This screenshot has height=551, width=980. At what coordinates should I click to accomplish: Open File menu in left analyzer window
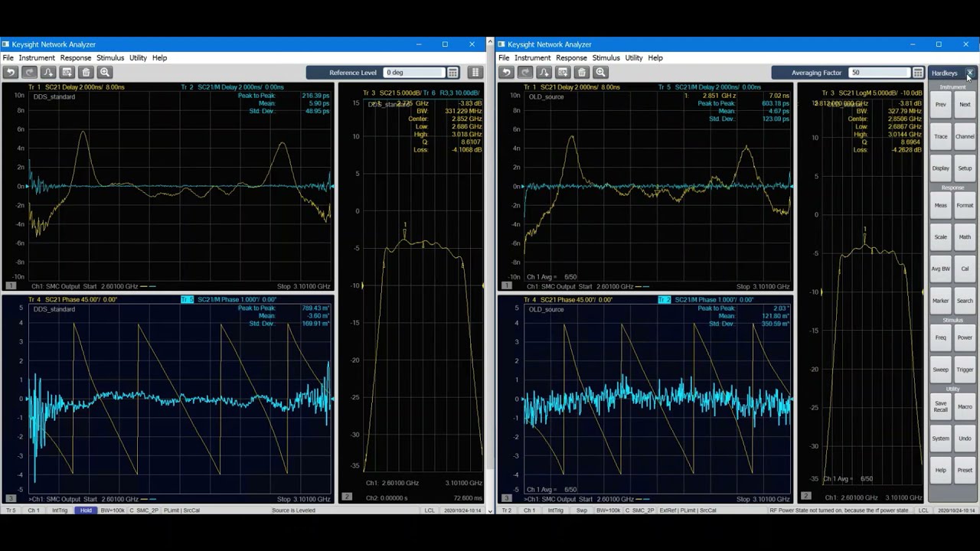[x=8, y=57]
